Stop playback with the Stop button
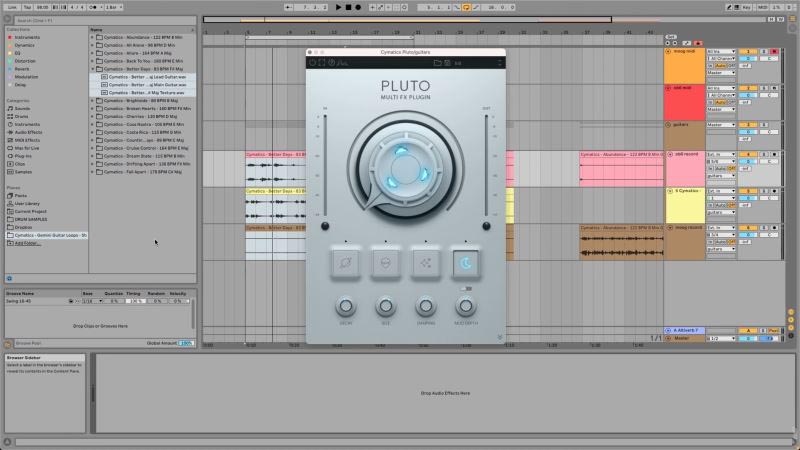800x450 pixels. (x=348, y=7)
